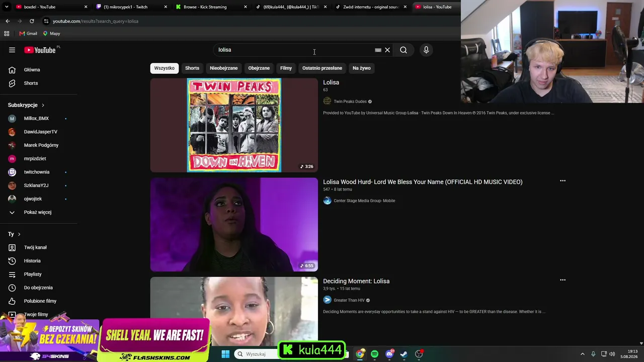This screenshot has height=362, width=644.
Task: Click the Twin Peaks Dudes channel avatar
Action: tap(327, 102)
